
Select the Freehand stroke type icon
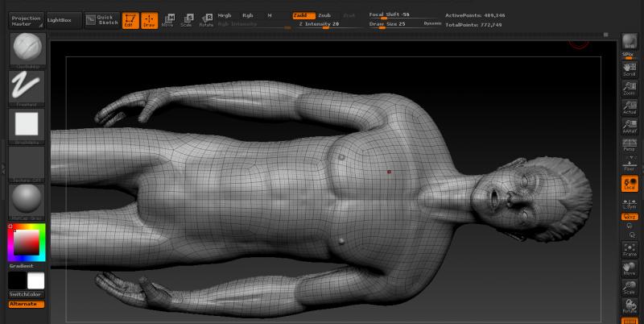pyautogui.click(x=27, y=87)
